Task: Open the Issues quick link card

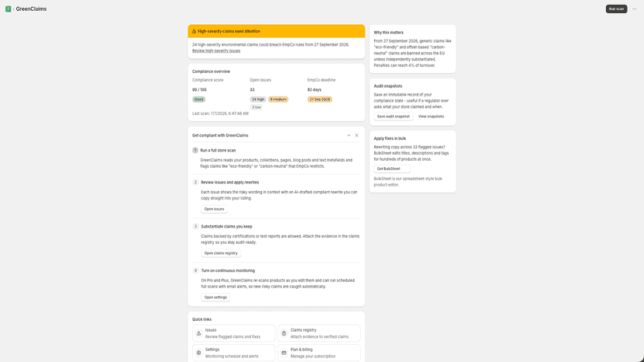Action: [233, 333]
